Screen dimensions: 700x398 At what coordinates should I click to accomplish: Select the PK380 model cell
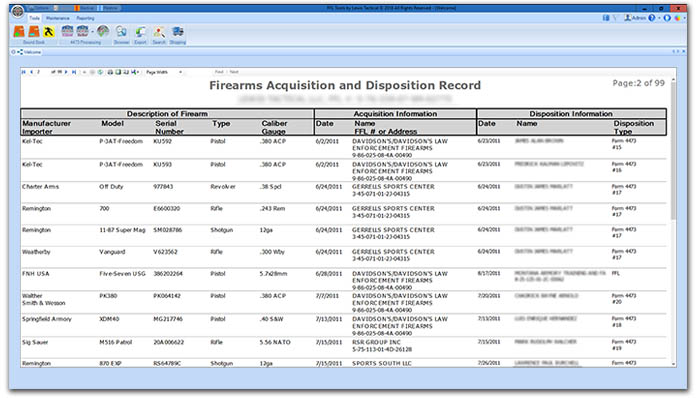[x=108, y=295]
